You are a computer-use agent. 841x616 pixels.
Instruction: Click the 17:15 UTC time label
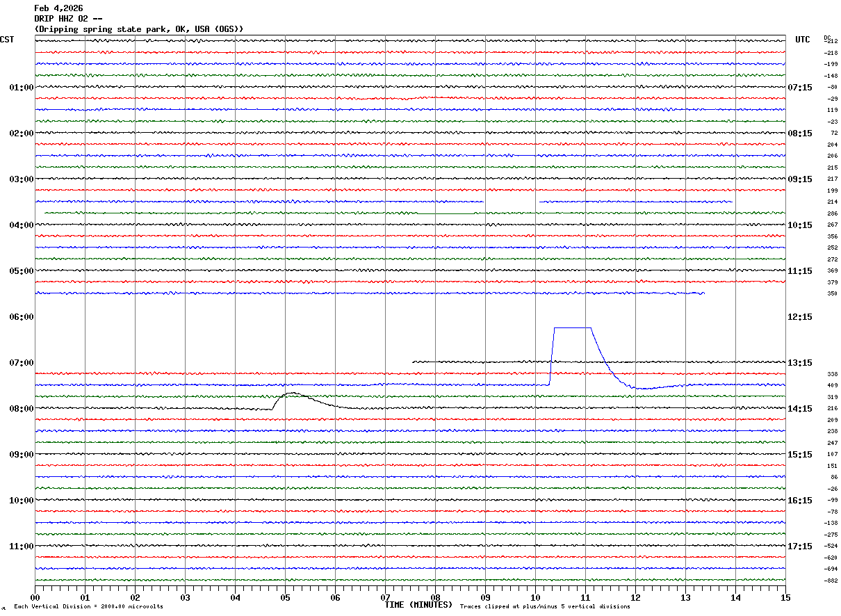point(799,546)
